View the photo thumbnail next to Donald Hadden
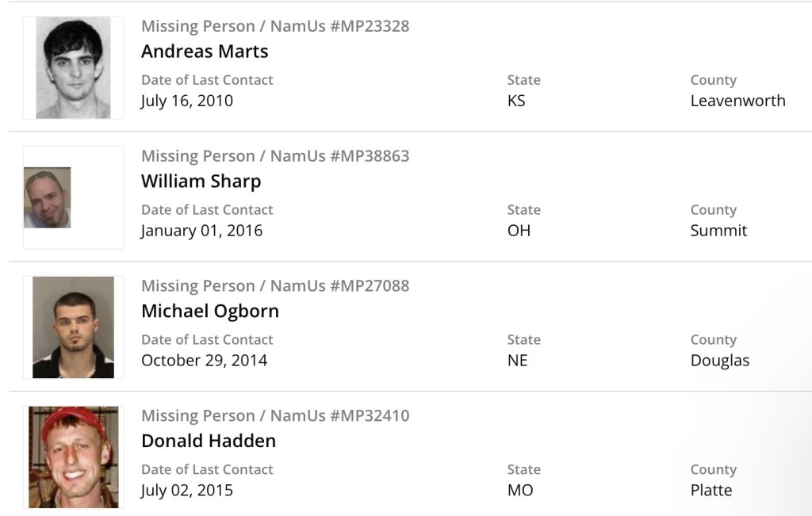Screen dimensions: 812x516 point(73,457)
